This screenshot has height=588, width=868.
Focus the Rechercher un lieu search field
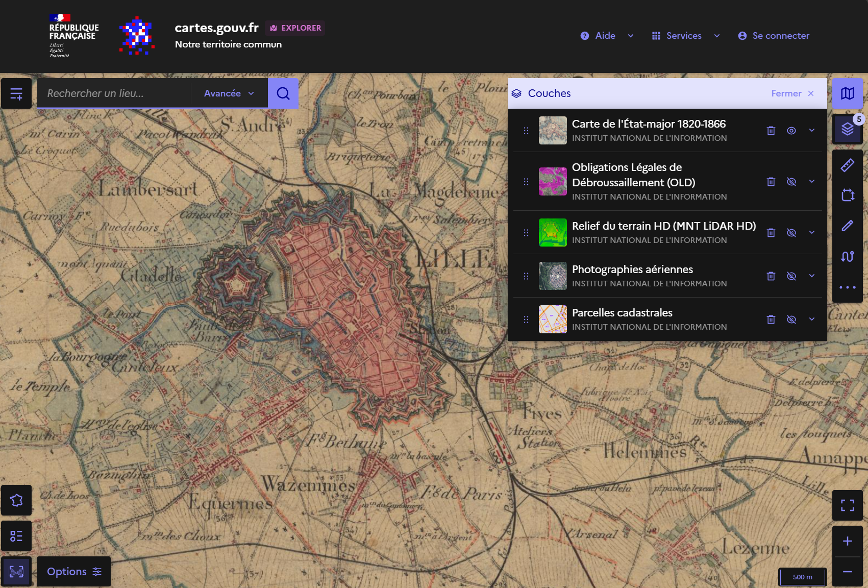(114, 93)
